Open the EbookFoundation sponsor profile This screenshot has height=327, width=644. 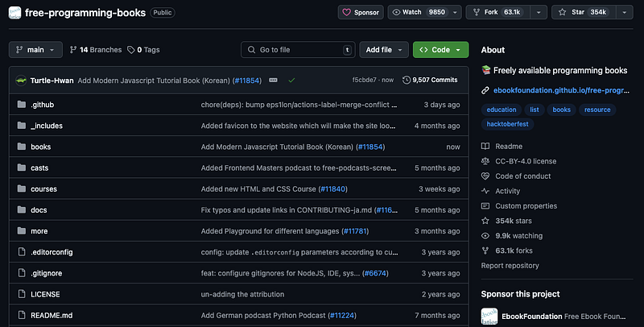click(532, 317)
